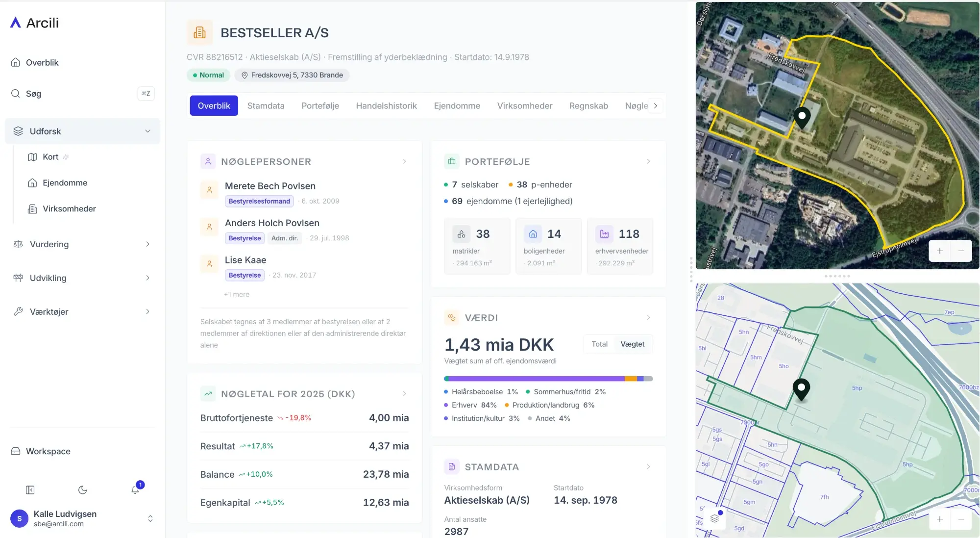Click the property value distribution bar
Image resolution: width=980 pixels, height=538 pixels.
pos(548,379)
